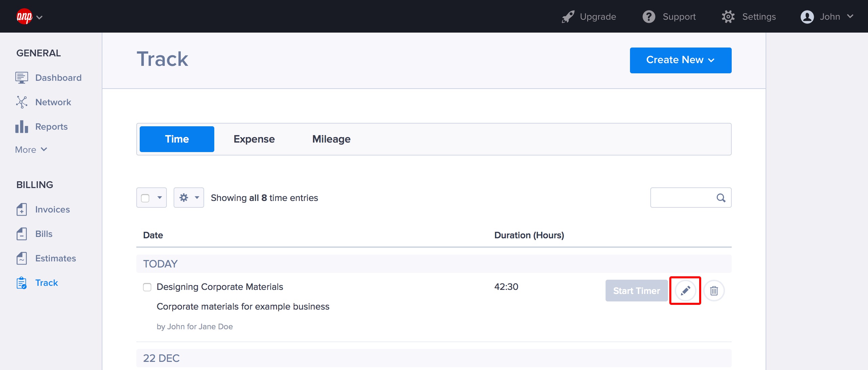Switch to the Expense tab
The image size is (868, 370).
point(254,139)
